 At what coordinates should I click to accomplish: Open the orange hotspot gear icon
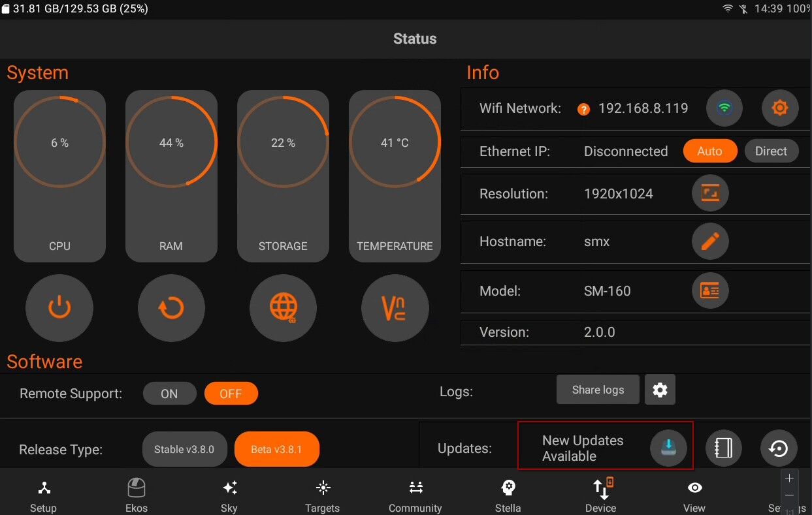click(780, 108)
